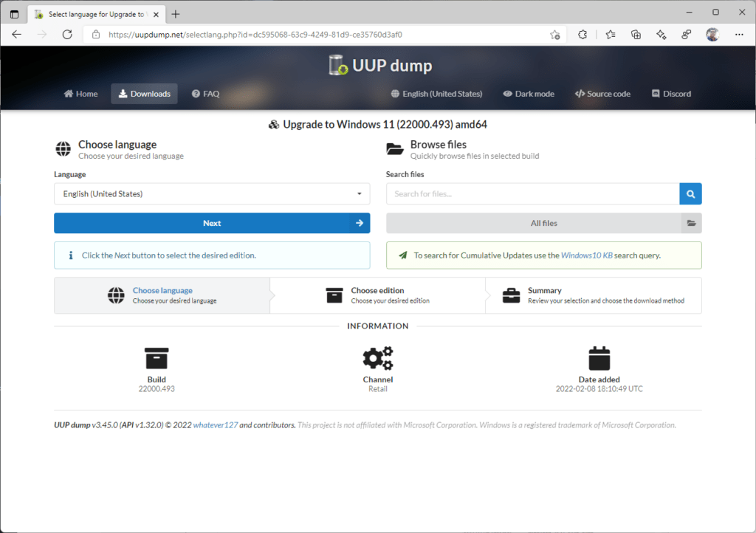Open the browser profile avatar
756x533 pixels.
point(712,34)
